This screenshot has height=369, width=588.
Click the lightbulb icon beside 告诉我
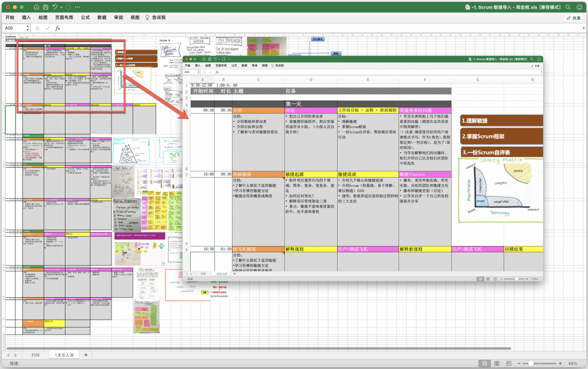(x=148, y=18)
